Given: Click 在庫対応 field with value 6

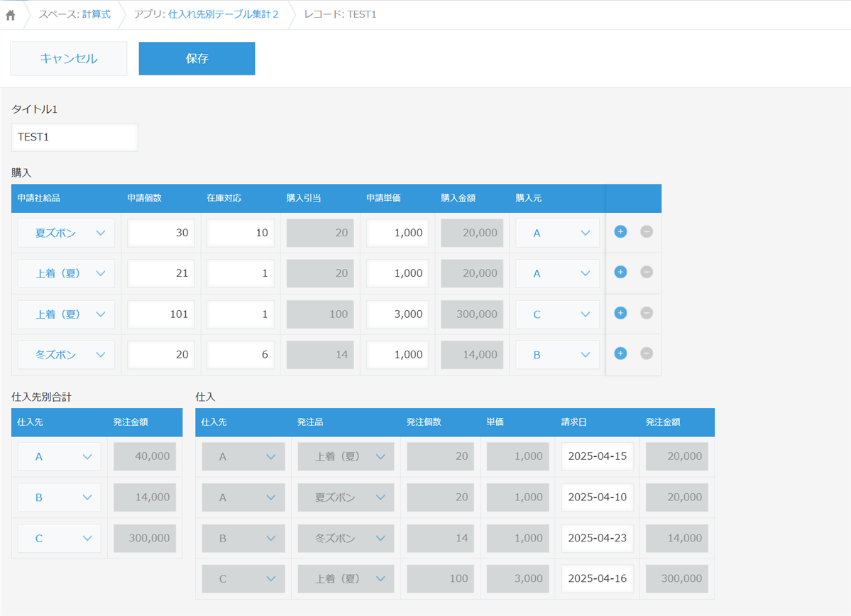Looking at the screenshot, I should click(x=241, y=354).
